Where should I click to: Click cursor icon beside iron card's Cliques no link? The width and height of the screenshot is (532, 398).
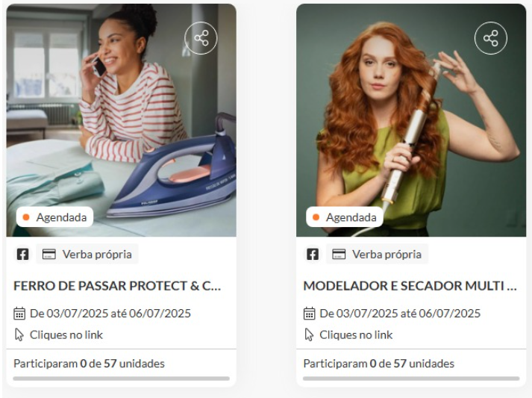pyautogui.click(x=19, y=335)
